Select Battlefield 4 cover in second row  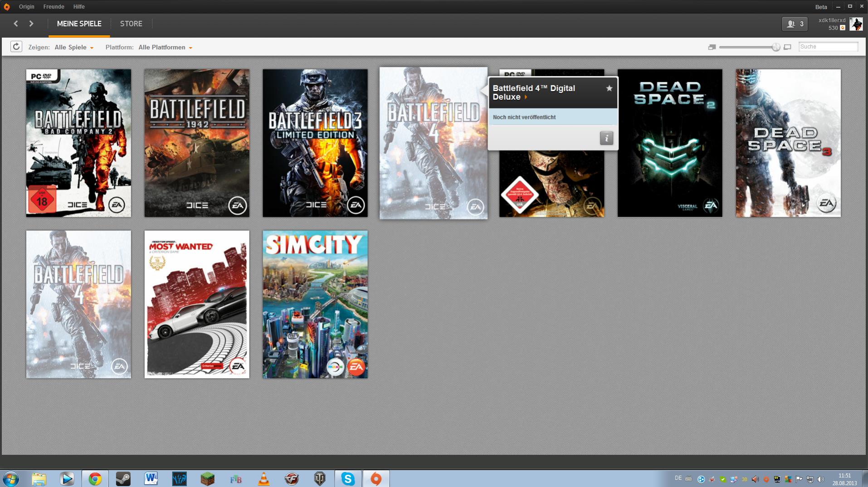click(x=78, y=304)
